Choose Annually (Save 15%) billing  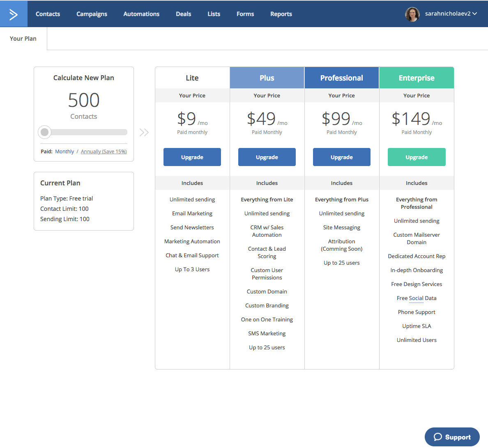(x=104, y=152)
